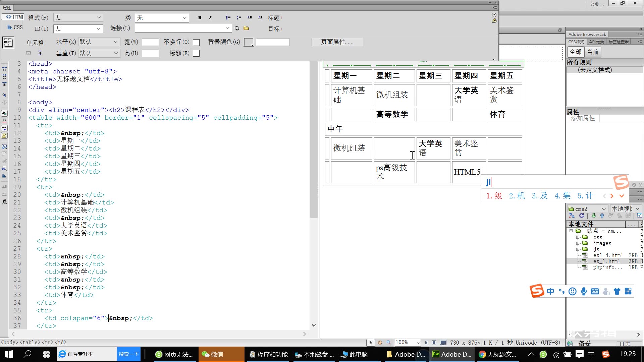Screen dimensions: 644x362
Task: Click the text indent icon
Action: coord(260,18)
